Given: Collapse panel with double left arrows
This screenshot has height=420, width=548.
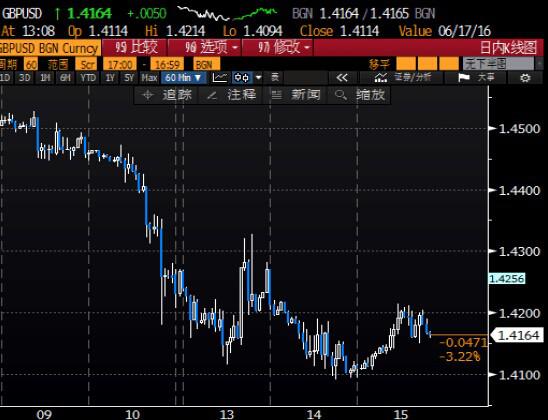Looking at the screenshot, I should 342,78.
